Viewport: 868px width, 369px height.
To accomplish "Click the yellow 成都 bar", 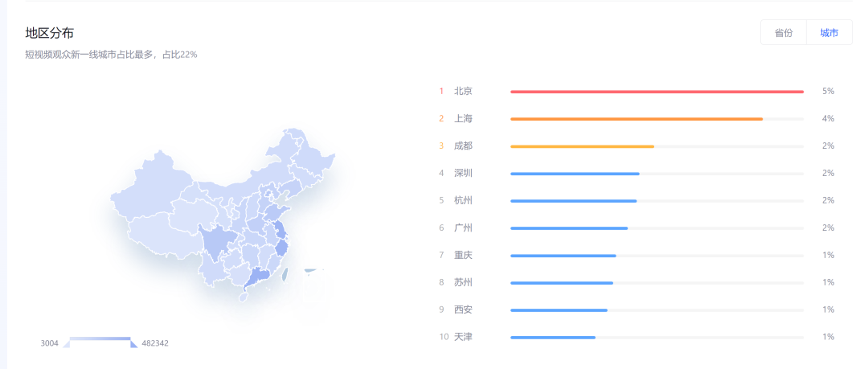I will (582, 146).
